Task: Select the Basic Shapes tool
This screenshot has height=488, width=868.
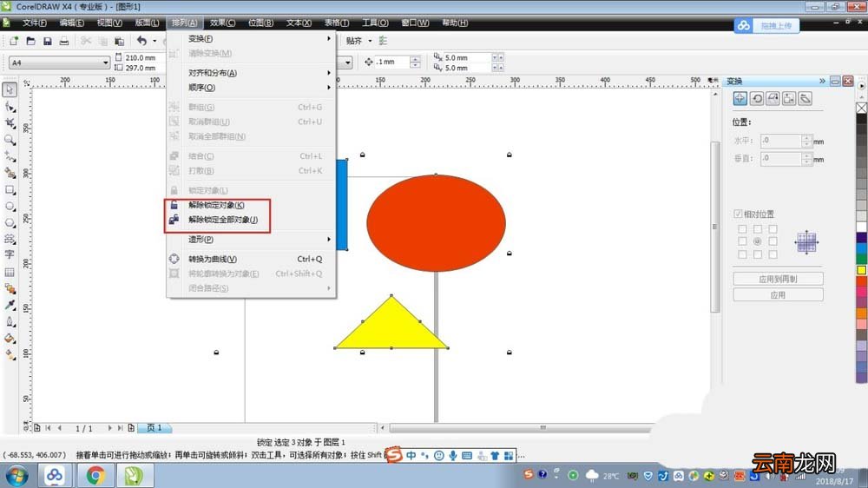Action: tap(10, 239)
